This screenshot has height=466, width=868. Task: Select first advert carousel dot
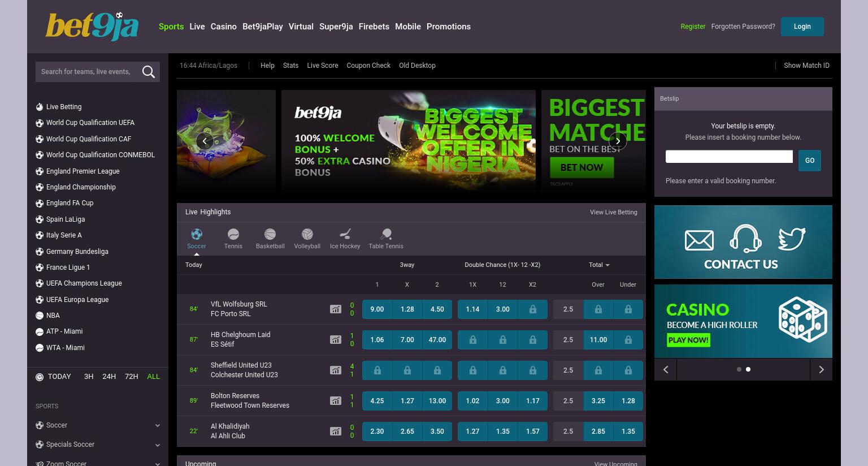(x=739, y=369)
